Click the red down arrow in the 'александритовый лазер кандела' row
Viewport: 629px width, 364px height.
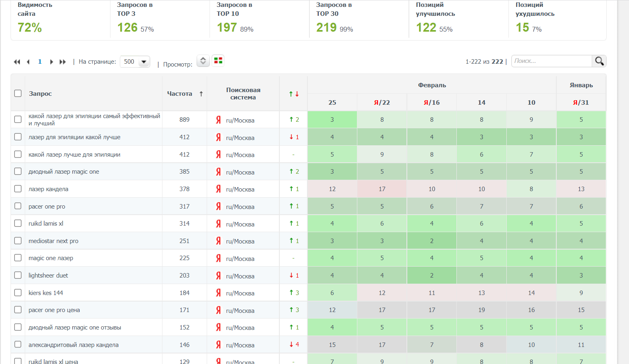[291, 345]
